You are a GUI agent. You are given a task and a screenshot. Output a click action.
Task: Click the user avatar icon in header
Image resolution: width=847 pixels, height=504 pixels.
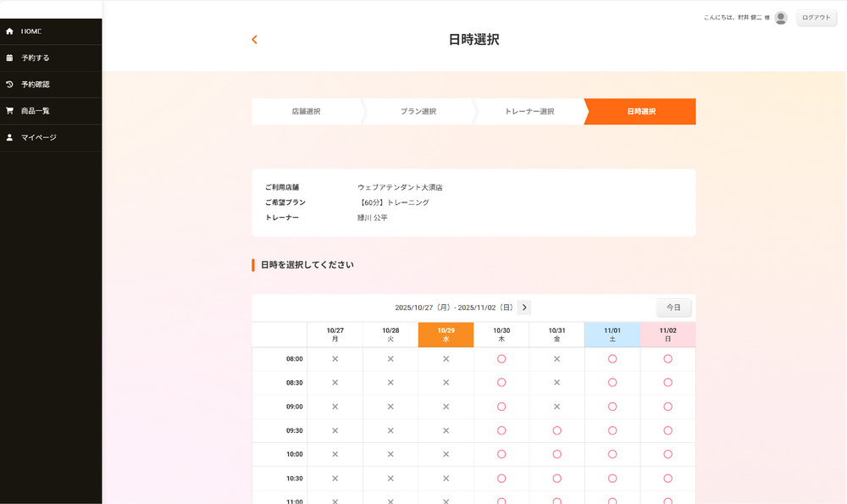[x=780, y=18]
